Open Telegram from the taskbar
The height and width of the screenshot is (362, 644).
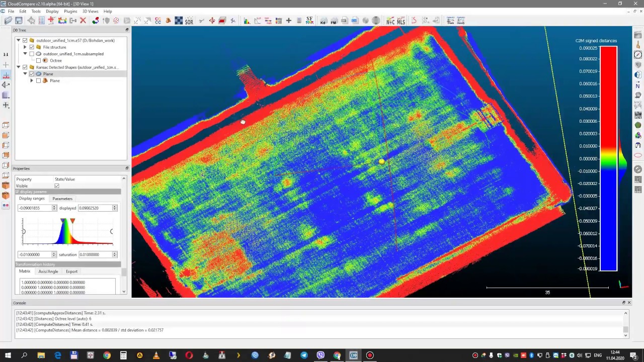pos(304,355)
